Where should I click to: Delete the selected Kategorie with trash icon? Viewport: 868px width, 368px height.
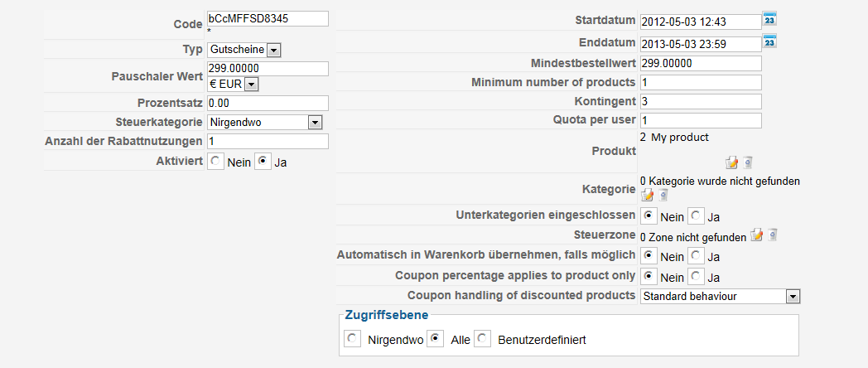pyautogui.click(x=663, y=195)
